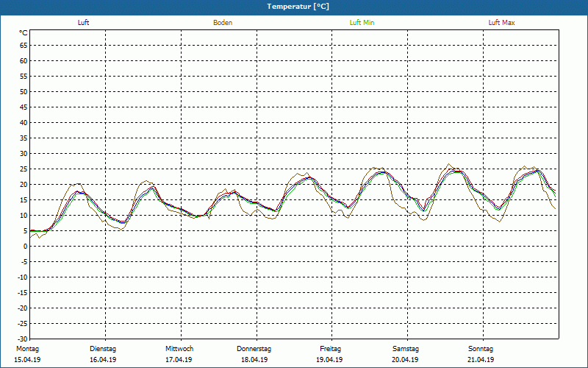Viewport: 588px width, 368px height.
Task: Click the Donnerstag day label
Action: [254, 349]
